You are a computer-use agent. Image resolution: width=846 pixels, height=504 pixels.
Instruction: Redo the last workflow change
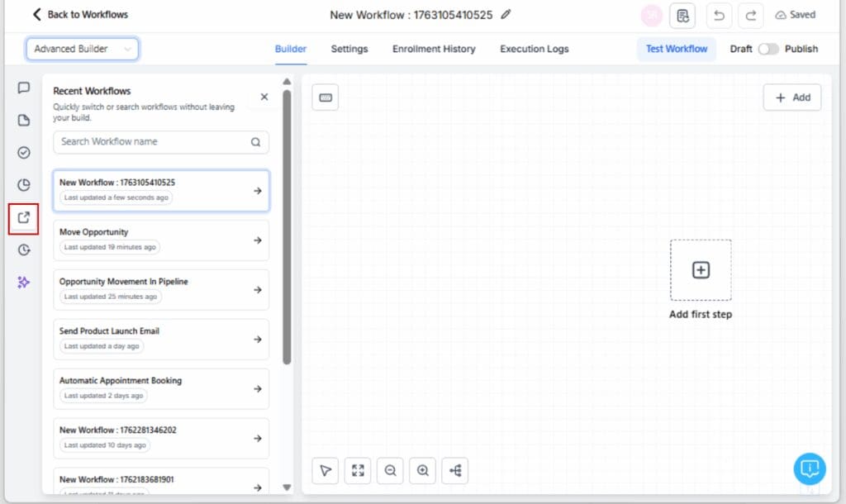(x=750, y=15)
